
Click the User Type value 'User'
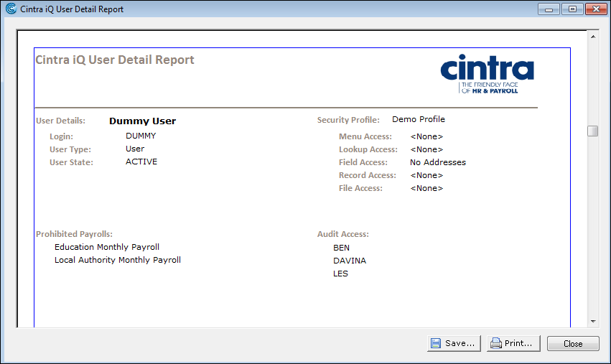[x=135, y=149]
